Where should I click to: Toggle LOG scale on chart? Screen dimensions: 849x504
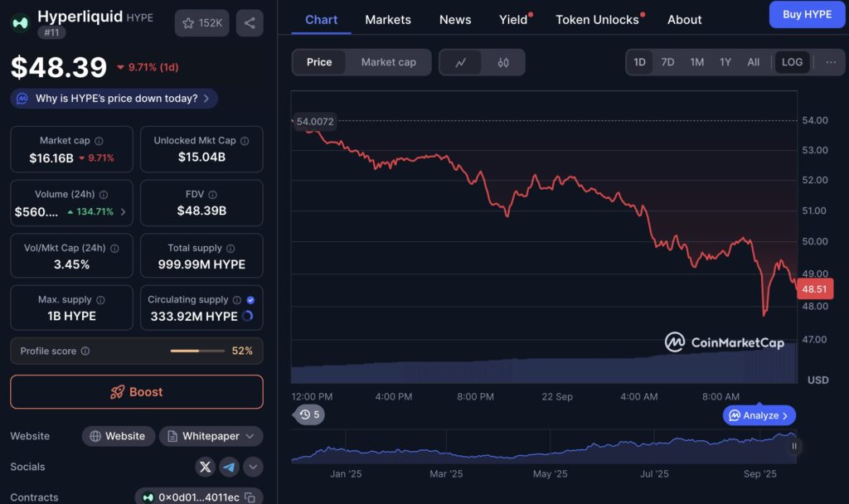792,62
